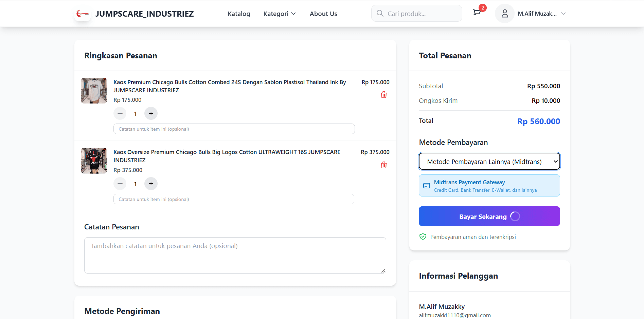
Task: Open the About Us page
Action: (x=323, y=14)
